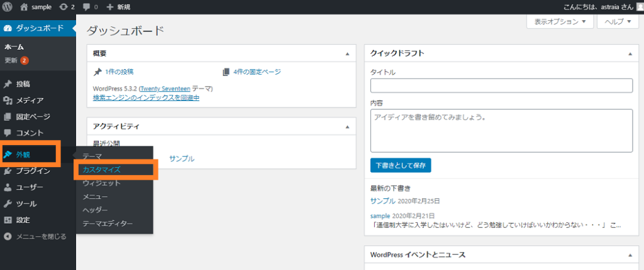Select カスタマイズ in the 外観 submenu
Image resolution: width=644 pixels, height=270 pixels.
[101, 170]
